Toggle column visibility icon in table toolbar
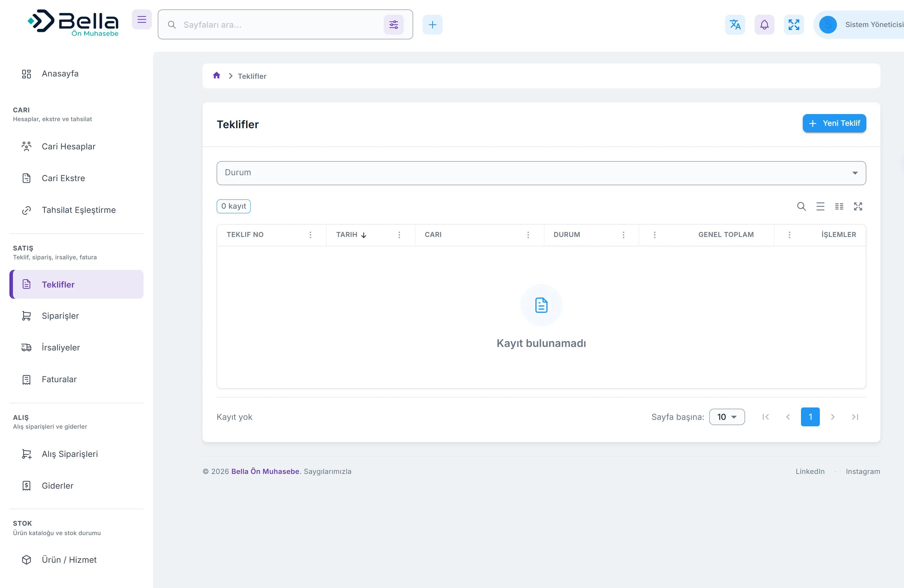Viewport: 904px width, 588px height. 839,206
